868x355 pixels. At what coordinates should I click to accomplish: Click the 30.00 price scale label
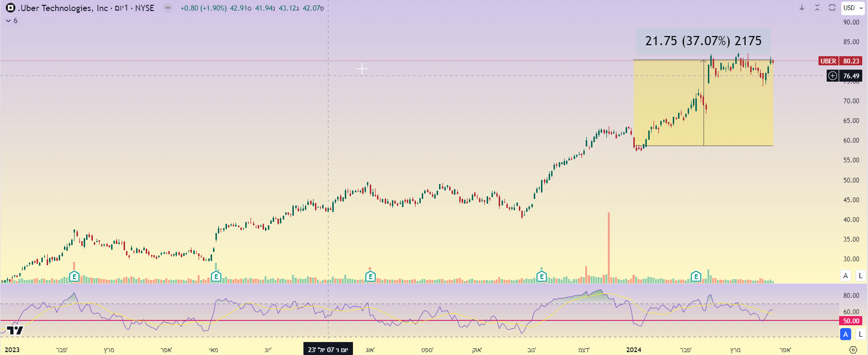(851, 259)
